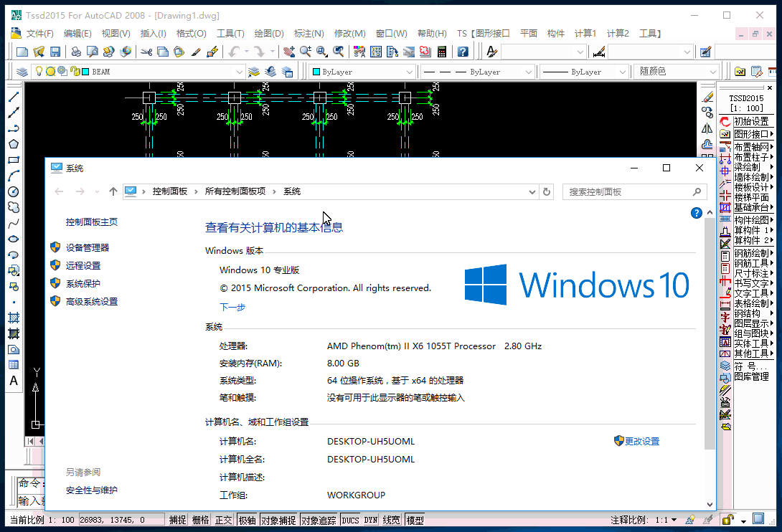Select the Circle draw tool

click(x=14, y=191)
